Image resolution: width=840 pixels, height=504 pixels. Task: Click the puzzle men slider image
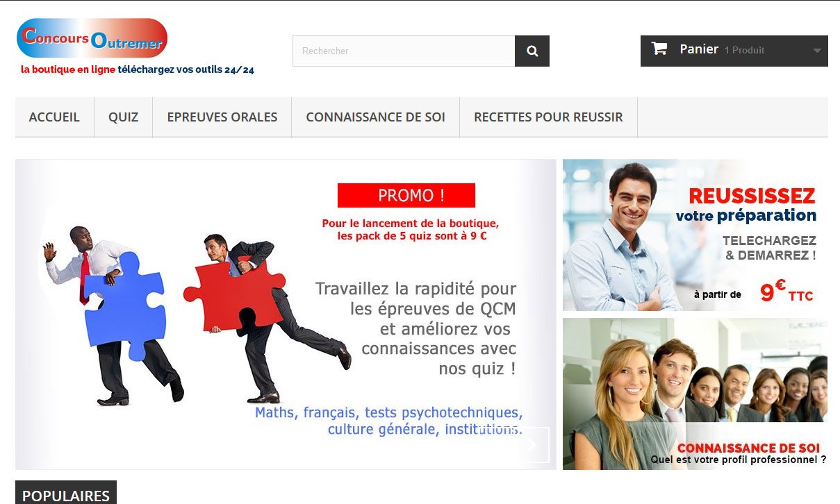coord(286,314)
